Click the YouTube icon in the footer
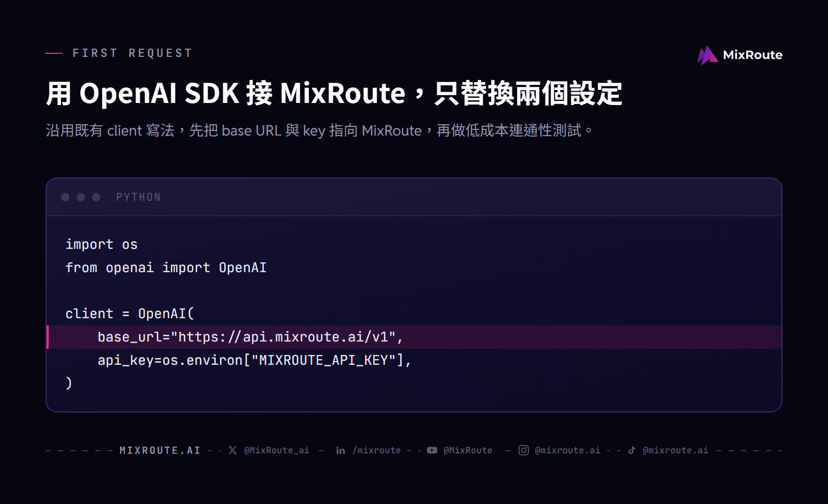Image resolution: width=828 pixels, height=504 pixels. coord(432,450)
